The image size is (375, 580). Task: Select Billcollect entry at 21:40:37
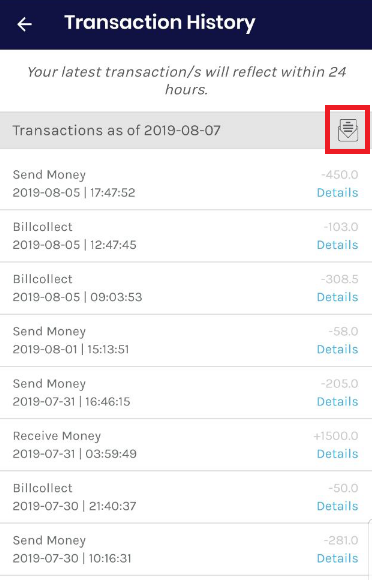click(x=186, y=497)
